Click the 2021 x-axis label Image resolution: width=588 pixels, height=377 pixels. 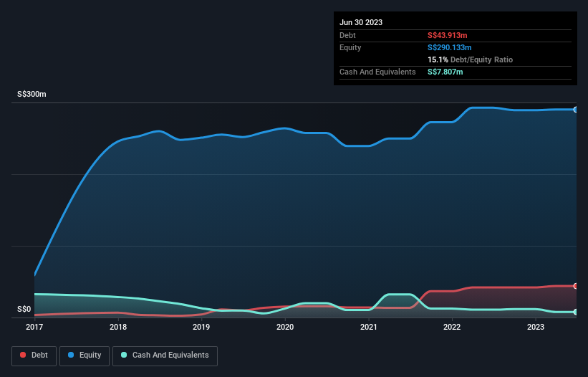369,327
